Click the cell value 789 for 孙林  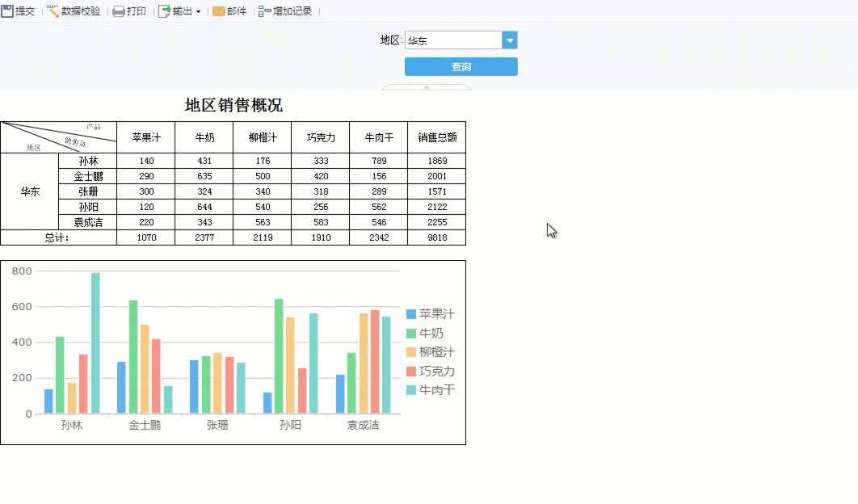(379, 161)
